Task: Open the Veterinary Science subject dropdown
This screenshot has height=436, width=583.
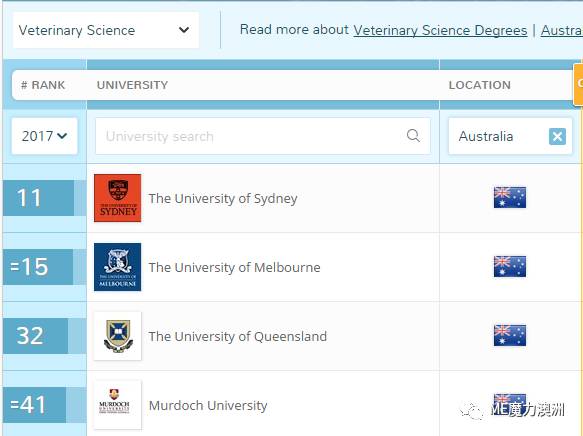Action: (106, 30)
